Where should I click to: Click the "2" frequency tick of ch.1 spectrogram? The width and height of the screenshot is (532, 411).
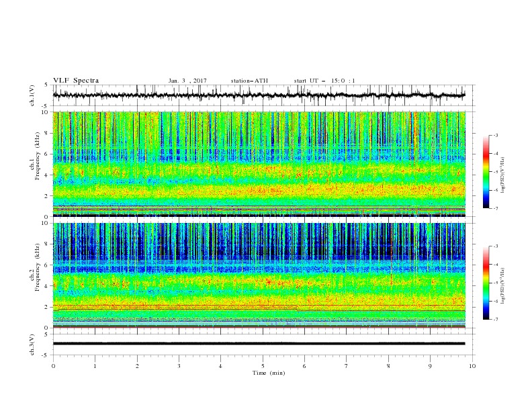[48, 195]
